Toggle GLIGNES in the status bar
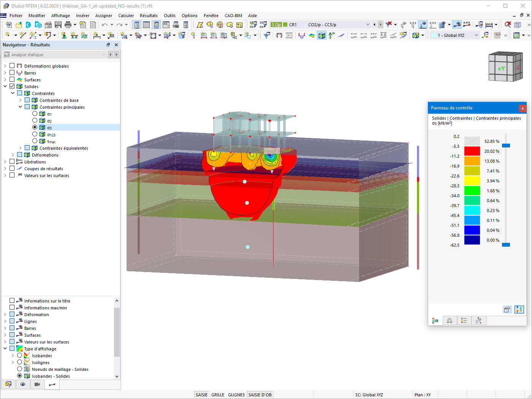The image size is (532, 399). click(236, 395)
